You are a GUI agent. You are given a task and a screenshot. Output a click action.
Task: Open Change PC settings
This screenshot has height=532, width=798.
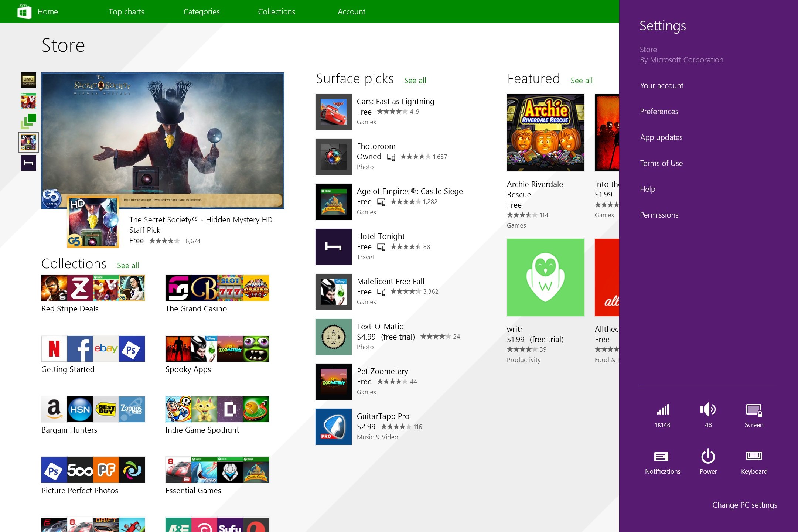pos(744,505)
